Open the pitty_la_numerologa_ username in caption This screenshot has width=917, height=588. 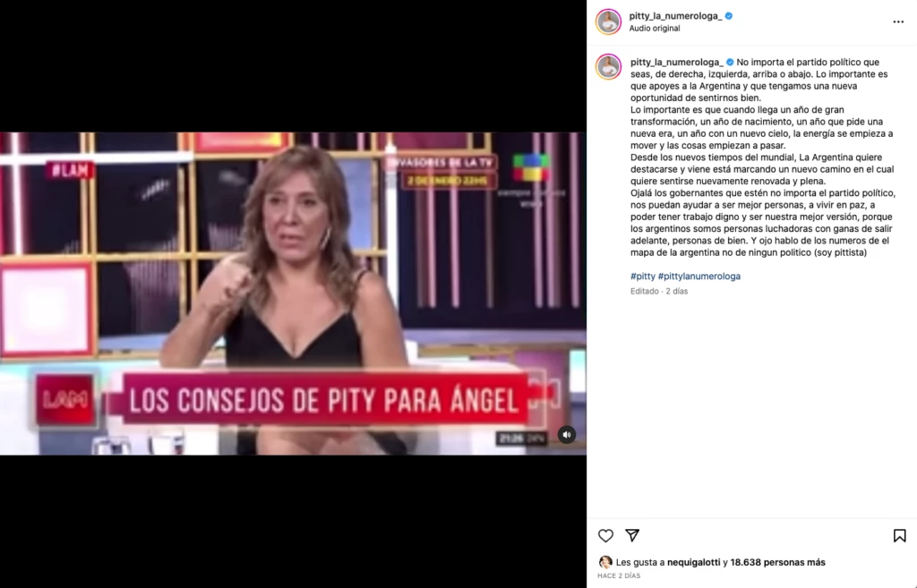(x=677, y=62)
